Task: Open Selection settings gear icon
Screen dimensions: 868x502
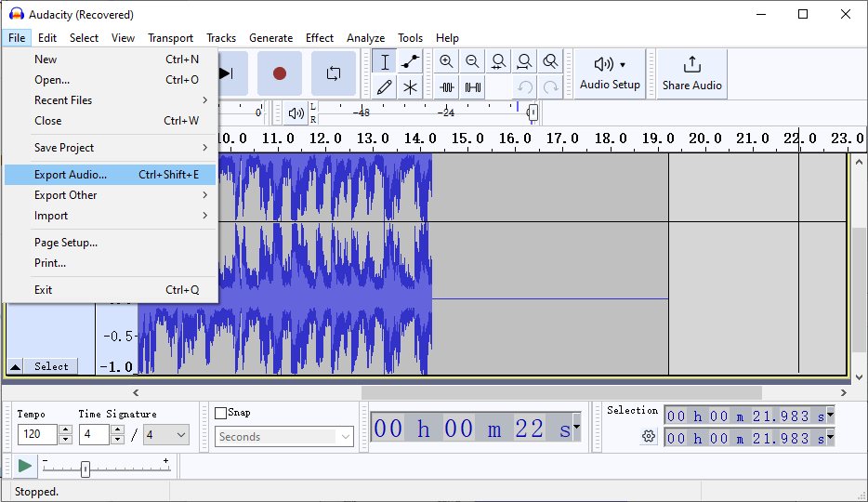Action: pyautogui.click(x=649, y=436)
